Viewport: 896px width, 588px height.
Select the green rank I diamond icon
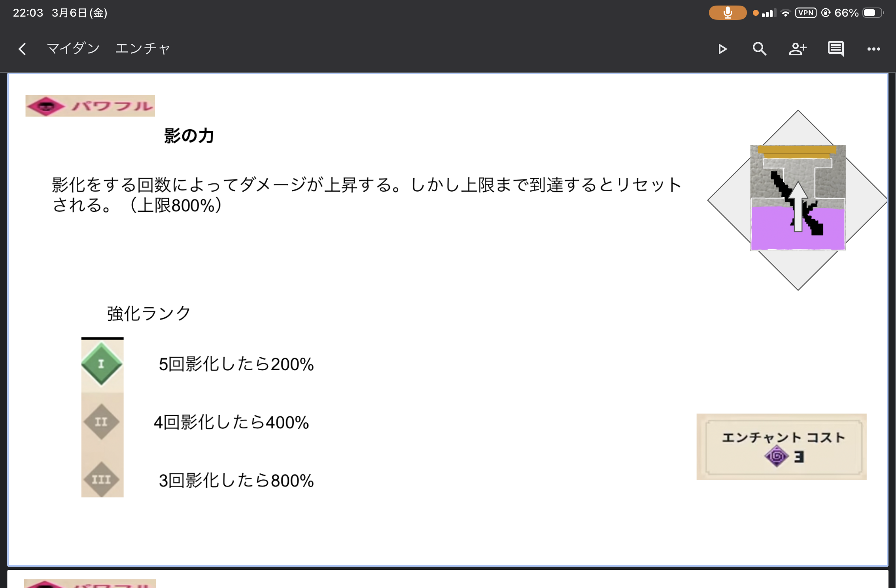(102, 364)
